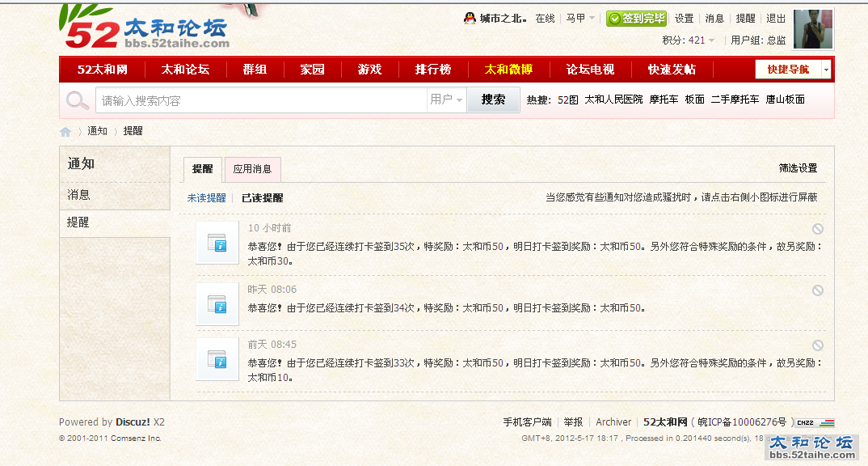The image size is (868, 466).
Task: Switch to the 应用消息 tab
Action: coord(252,170)
